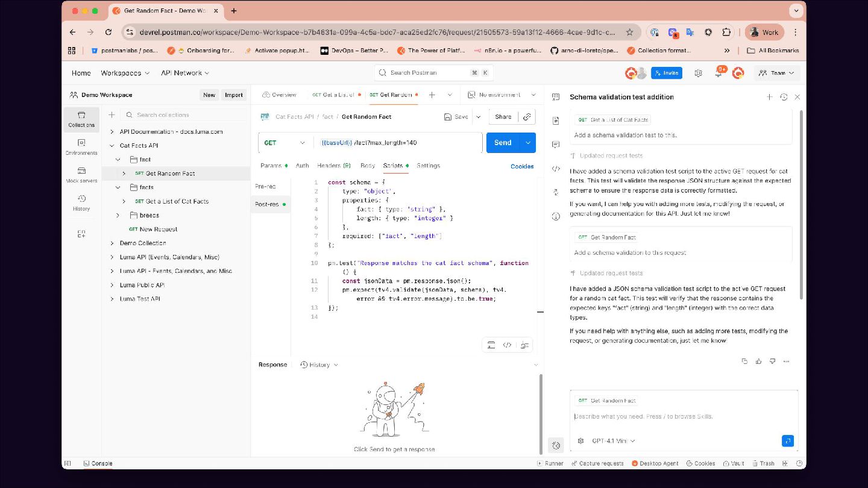Image resolution: width=868 pixels, height=488 pixels.
Task: Open the assistant tools settings icon near GPT-4.1 Mini
Action: 580,441
